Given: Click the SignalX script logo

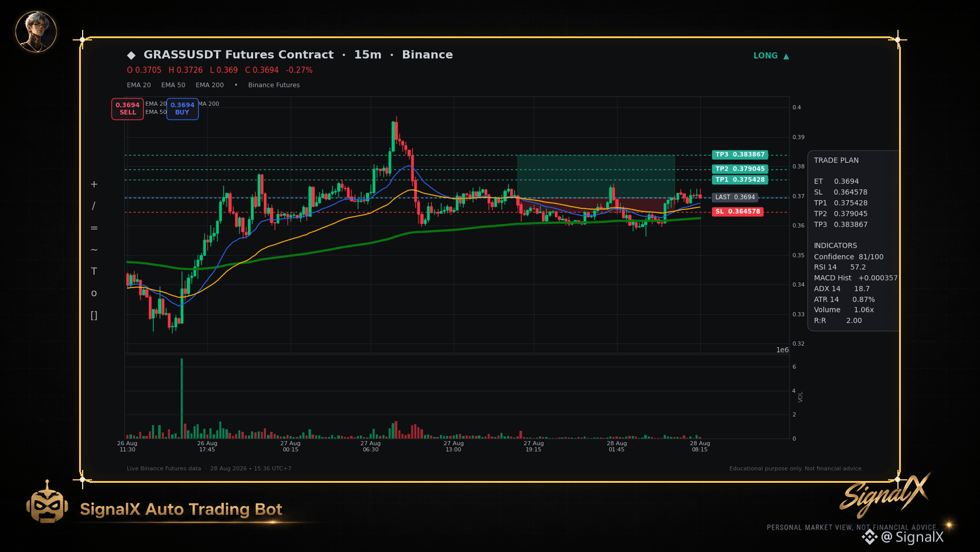Looking at the screenshot, I should pyautogui.click(x=884, y=495).
